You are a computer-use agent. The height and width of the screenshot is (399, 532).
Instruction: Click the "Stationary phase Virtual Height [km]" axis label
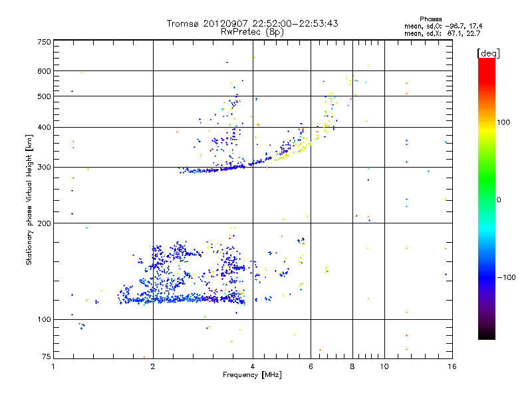pyautogui.click(x=29, y=199)
